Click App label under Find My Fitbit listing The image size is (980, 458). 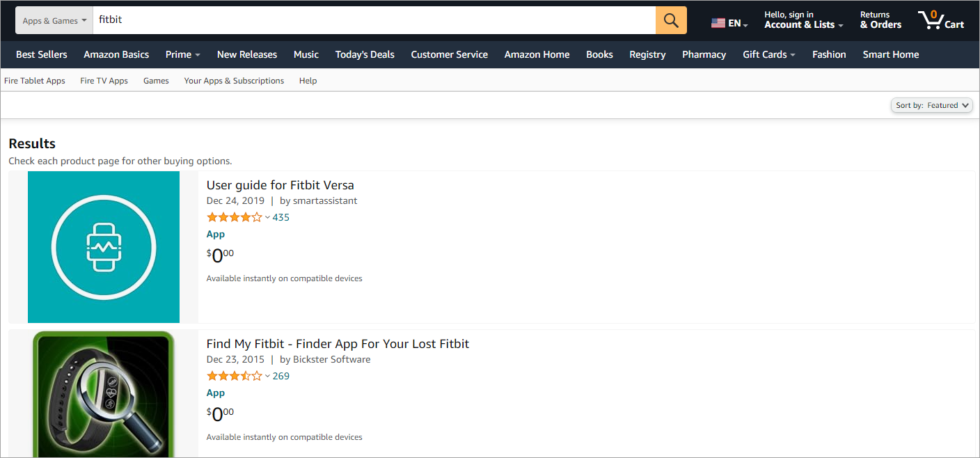[x=216, y=393]
